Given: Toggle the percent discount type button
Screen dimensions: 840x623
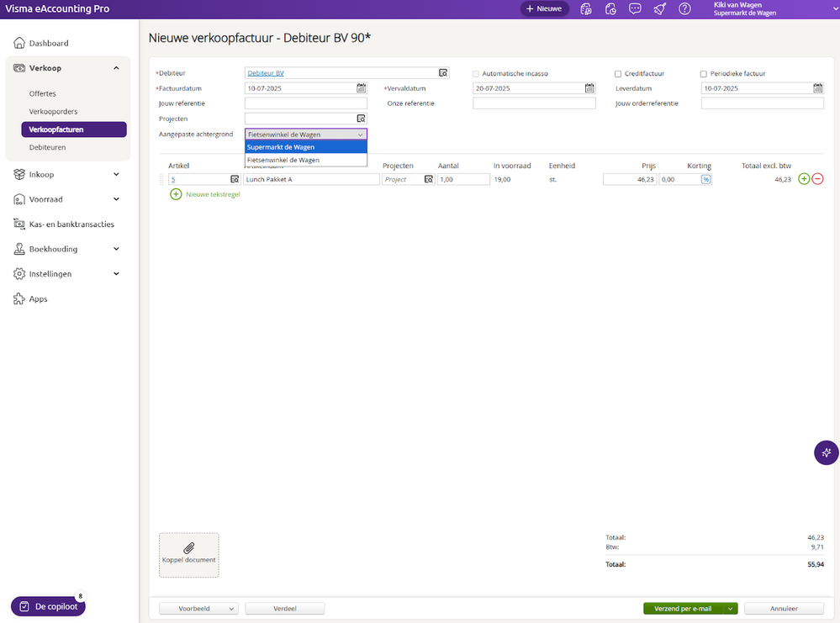Looking at the screenshot, I should (706, 179).
